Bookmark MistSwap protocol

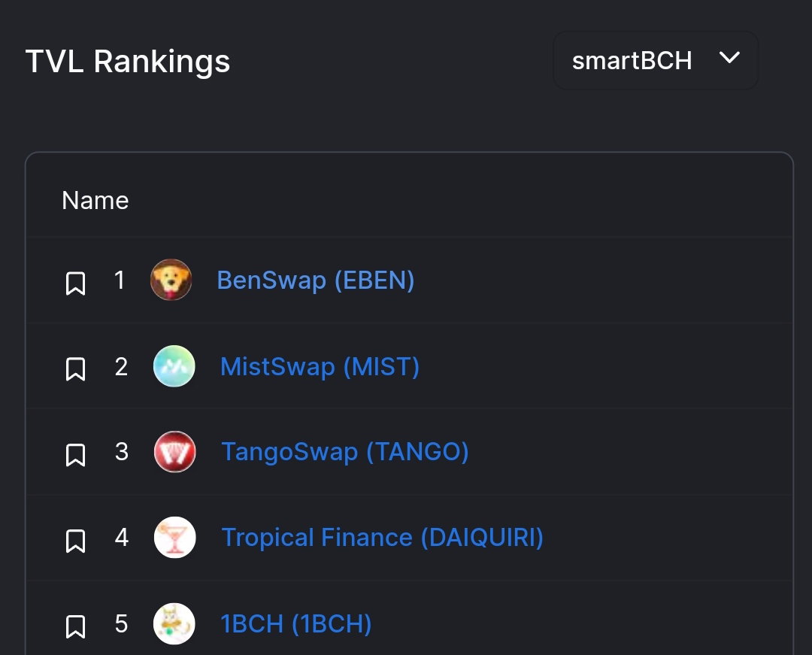click(76, 369)
